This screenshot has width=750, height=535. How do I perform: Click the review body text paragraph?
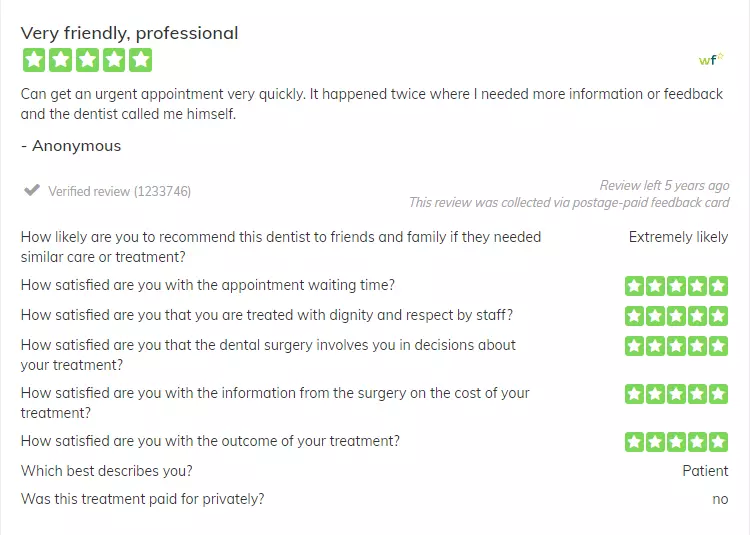pyautogui.click(x=372, y=104)
